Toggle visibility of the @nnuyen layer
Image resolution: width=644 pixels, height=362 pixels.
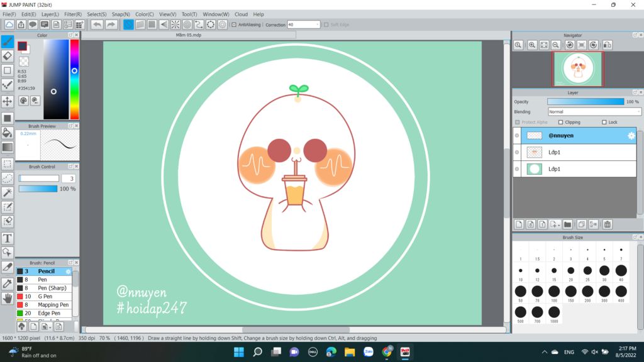pyautogui.click(x=517, y=136)
